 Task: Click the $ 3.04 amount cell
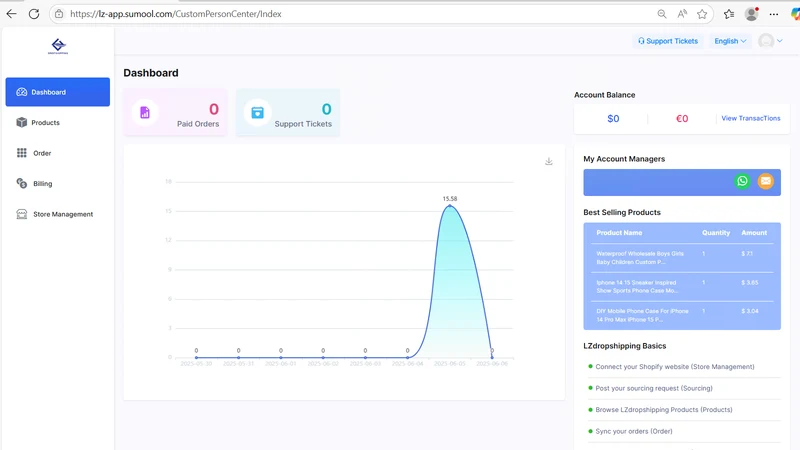click(749, 311)
